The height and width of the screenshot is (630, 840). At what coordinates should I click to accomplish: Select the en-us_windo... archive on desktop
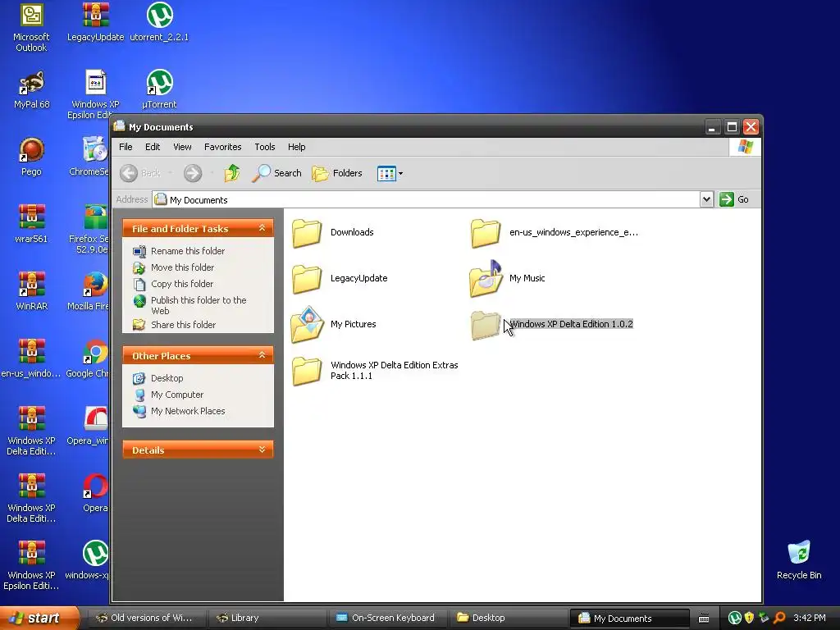pos(31,351)
